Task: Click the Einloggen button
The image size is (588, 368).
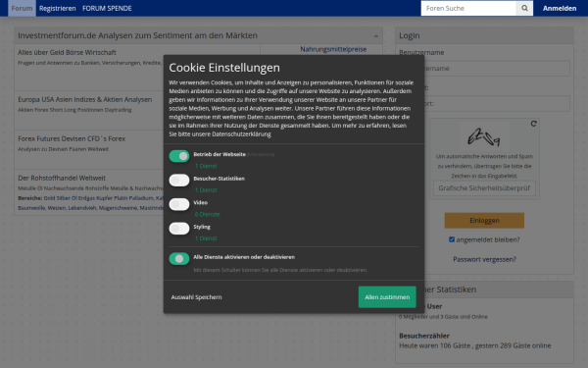Action: pyautogui.click(x=484, y=221)
